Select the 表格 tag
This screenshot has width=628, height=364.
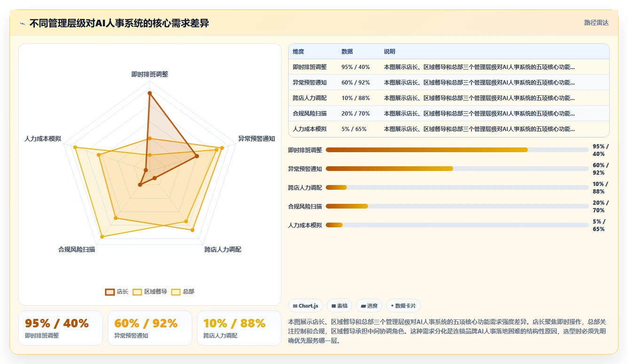(339, 306)
